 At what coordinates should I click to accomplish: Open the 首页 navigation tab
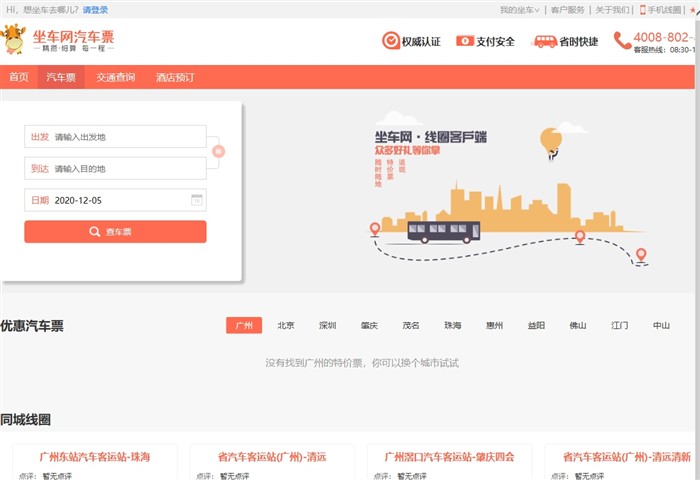tap(19, 77)
